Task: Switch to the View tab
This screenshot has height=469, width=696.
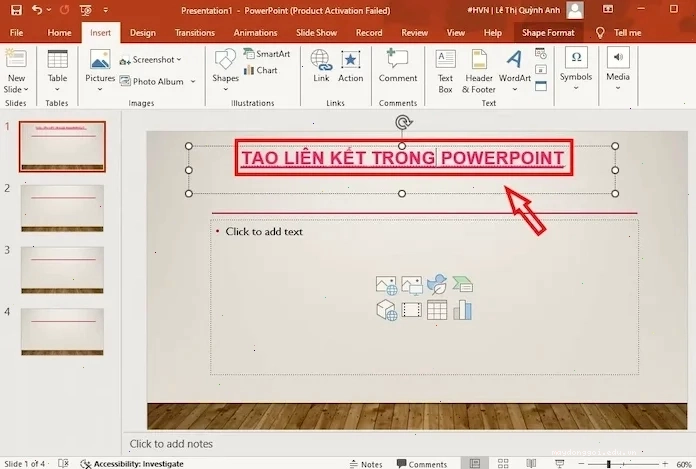Action: [455, 32]
